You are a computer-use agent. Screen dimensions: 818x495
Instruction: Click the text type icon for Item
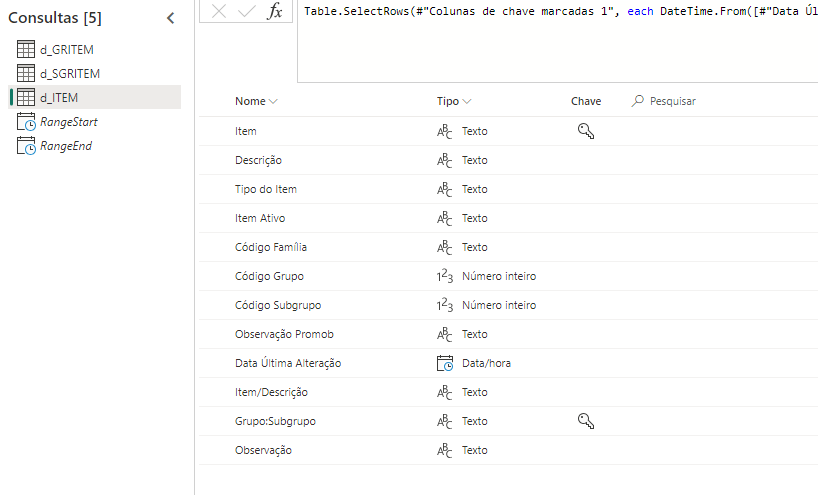click(x=444, y=131)
